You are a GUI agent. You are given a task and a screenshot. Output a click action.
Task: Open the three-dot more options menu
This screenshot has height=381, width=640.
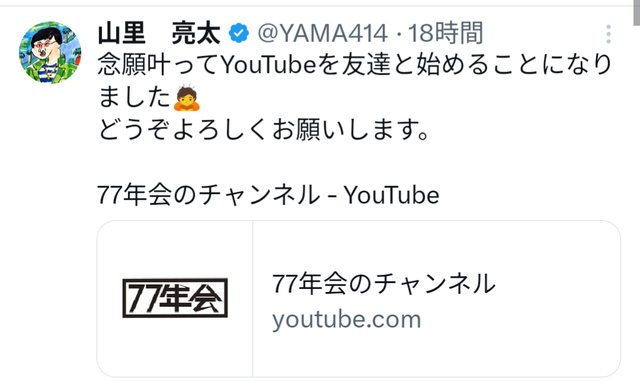tap(608, 34)
